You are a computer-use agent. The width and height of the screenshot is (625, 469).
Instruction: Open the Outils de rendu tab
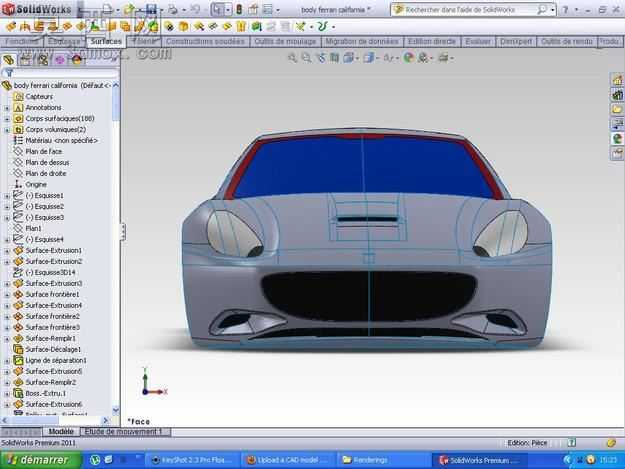tap(566, 41)
